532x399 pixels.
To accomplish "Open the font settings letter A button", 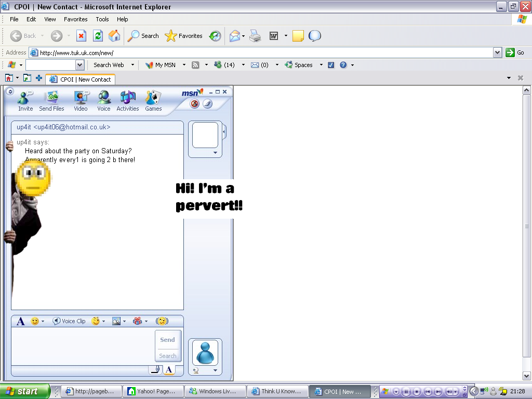I will [x=21, y=321].
